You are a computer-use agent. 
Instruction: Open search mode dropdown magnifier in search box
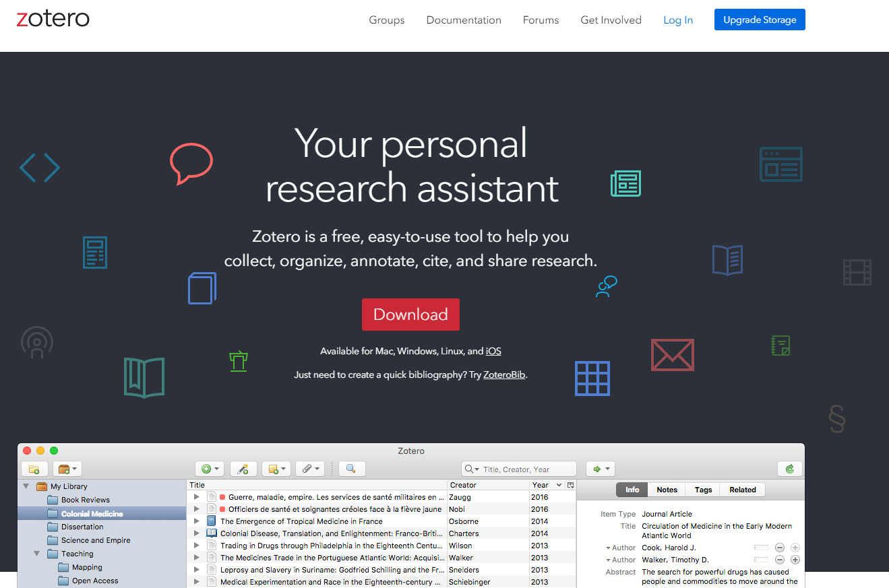coord(472,469)
